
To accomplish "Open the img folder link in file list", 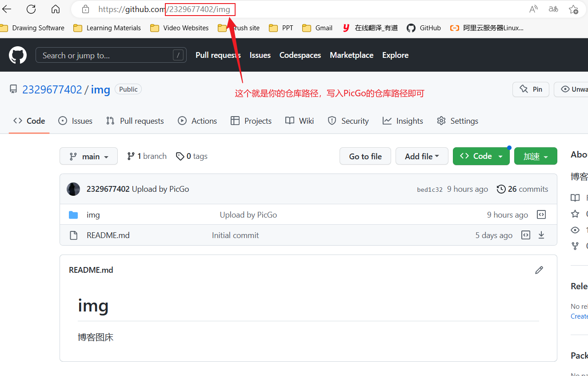I will [93, 215].
